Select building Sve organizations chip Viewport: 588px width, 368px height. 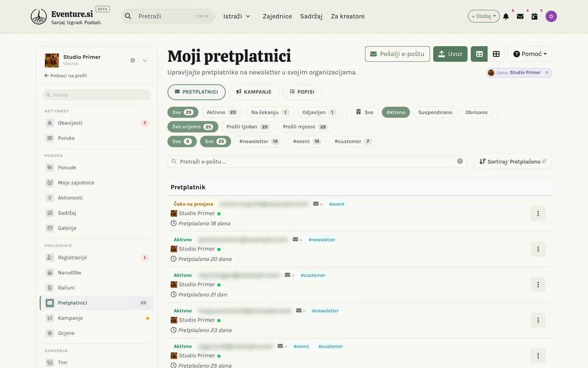[365, 112]
